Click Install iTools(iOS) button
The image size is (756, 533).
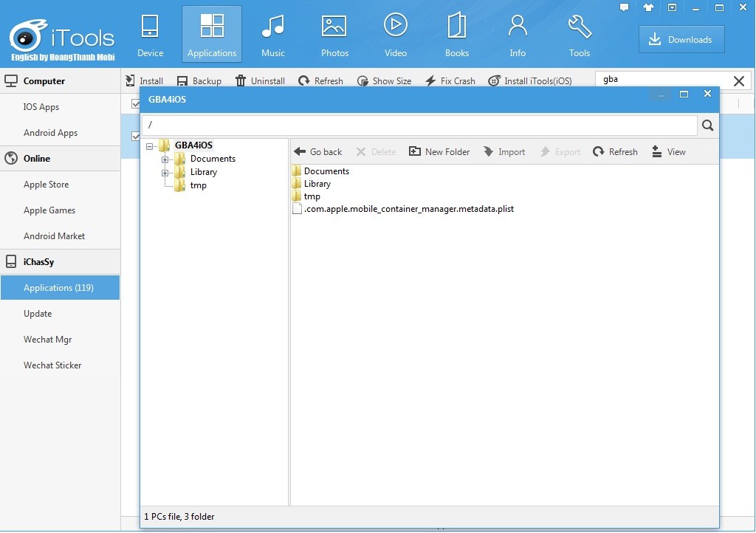(x=530, y=81)
